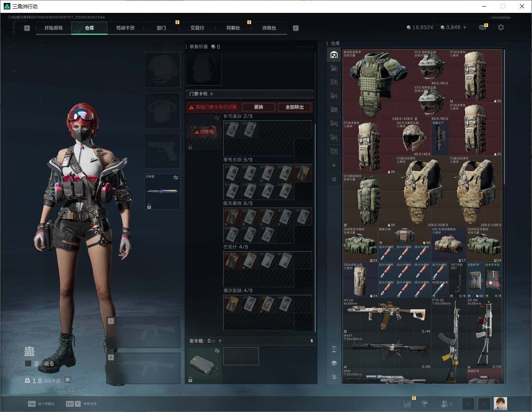Viewport: 532px width, 412px height.
Task: Select the empty pistol slot
Action: coord(162,151)
